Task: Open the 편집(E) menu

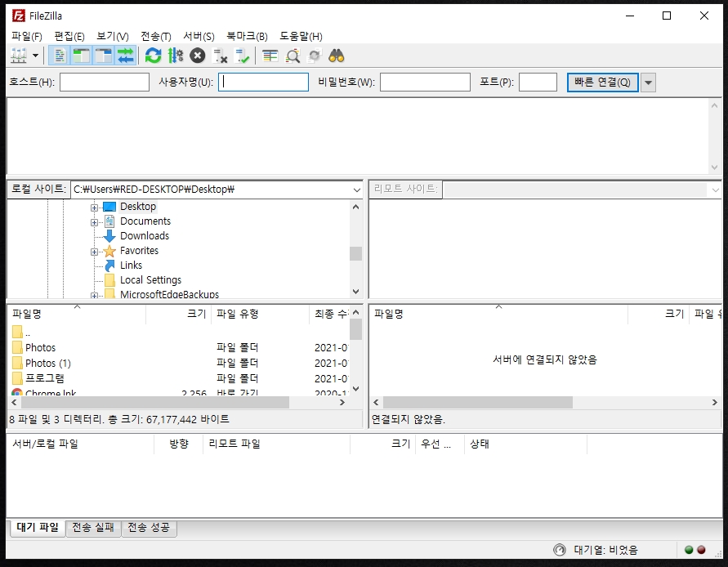Action: (69, 36)
